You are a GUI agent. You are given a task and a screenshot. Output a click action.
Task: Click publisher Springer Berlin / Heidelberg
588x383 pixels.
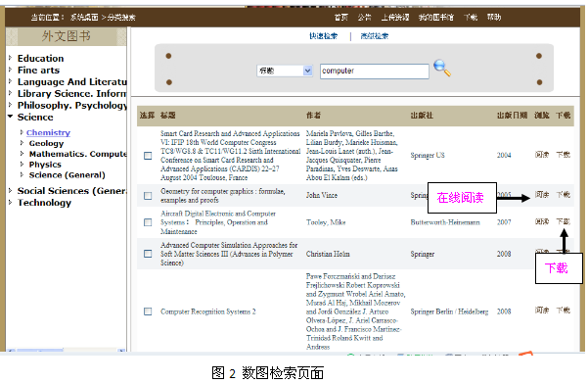[x=449, y=311]
